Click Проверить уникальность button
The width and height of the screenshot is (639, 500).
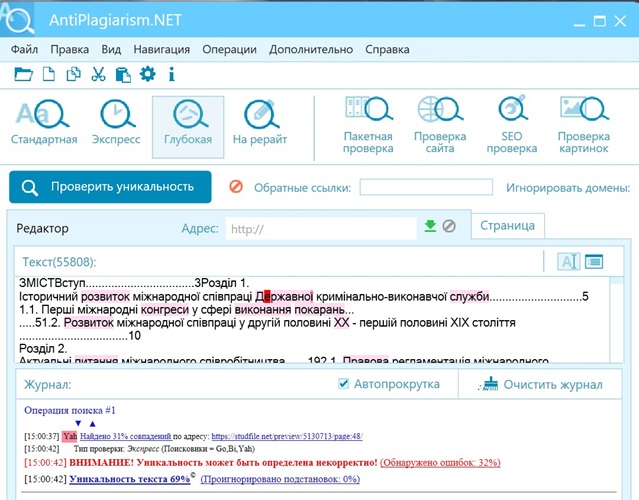[x=110, y=187]
